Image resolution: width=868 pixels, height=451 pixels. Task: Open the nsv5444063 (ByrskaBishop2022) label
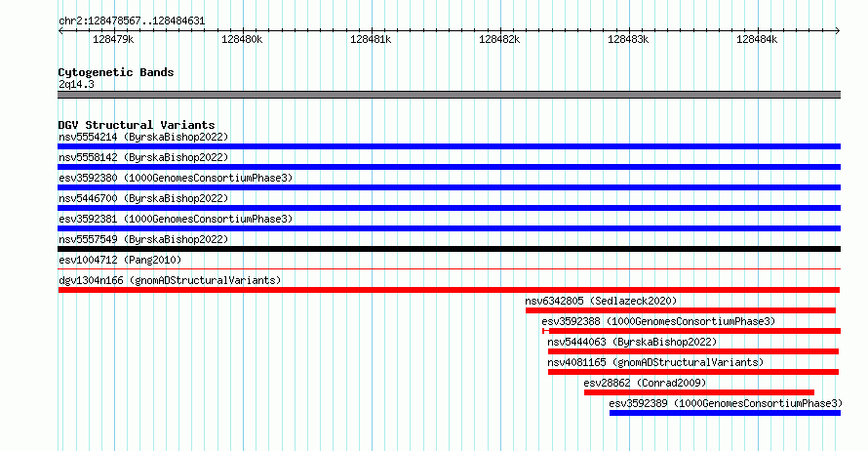(632, 342)
